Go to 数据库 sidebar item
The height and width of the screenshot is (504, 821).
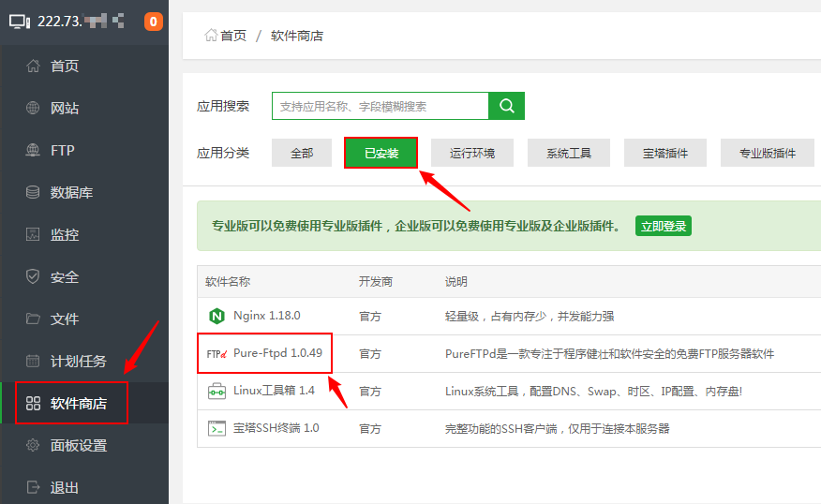click(x=70, y=193)
